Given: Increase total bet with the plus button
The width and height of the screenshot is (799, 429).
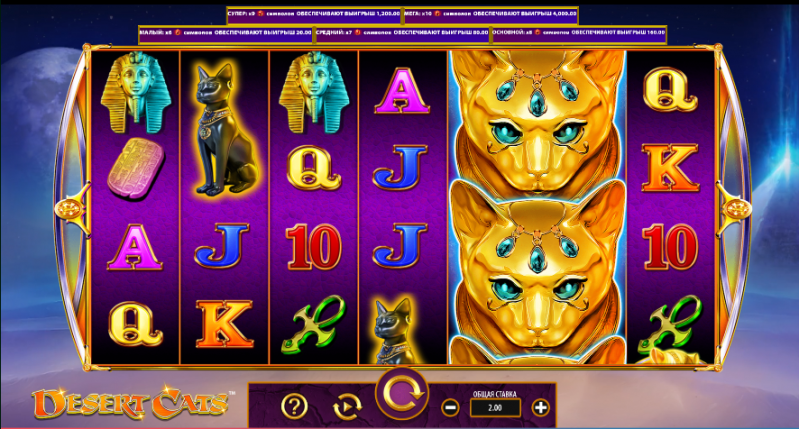Looking at the screenshot, I should coord(540,408).
